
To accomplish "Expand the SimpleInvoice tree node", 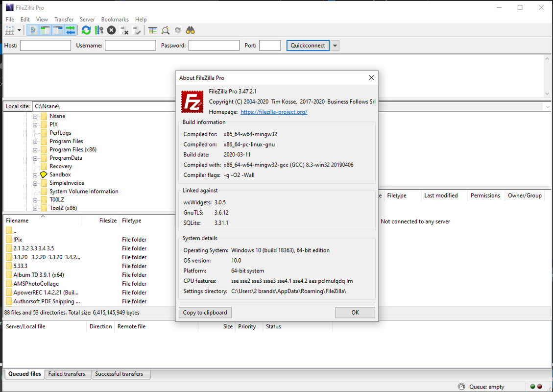I will [35, 183].
